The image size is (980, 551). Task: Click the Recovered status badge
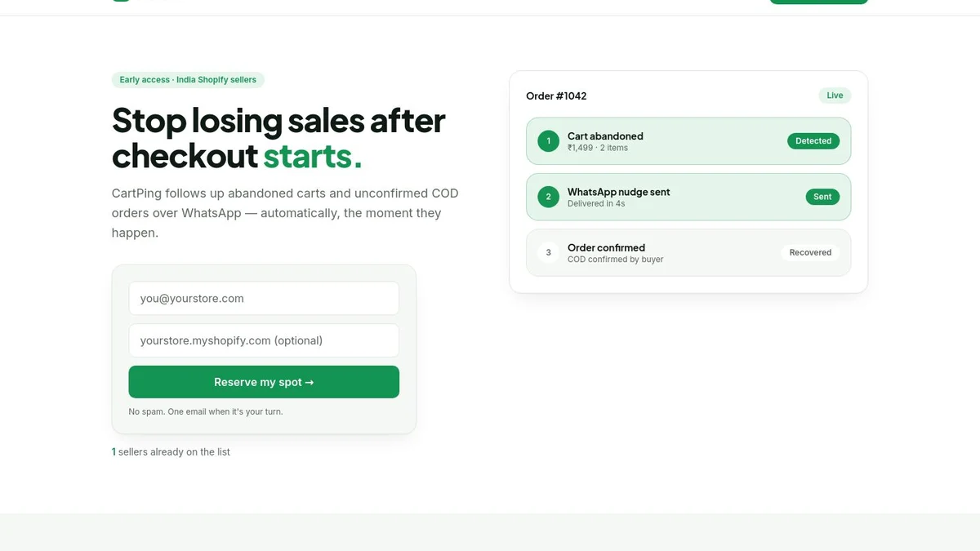(810, 252)
